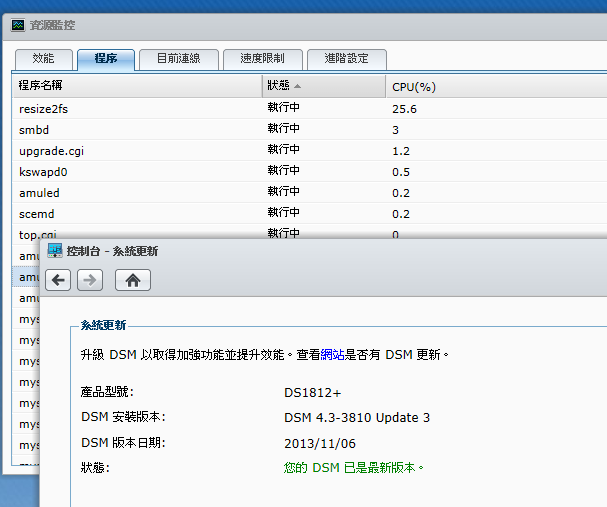Screen dimensions: 607x507
Task: Select the top.cgi process row
Action: [x=310, y=231]
